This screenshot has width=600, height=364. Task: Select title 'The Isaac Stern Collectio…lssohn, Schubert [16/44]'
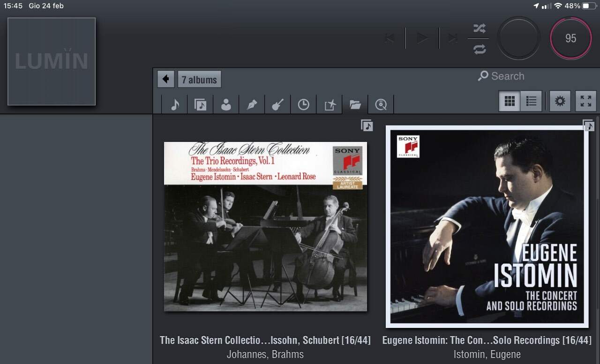pyautogui.click(x=265, y=340)
